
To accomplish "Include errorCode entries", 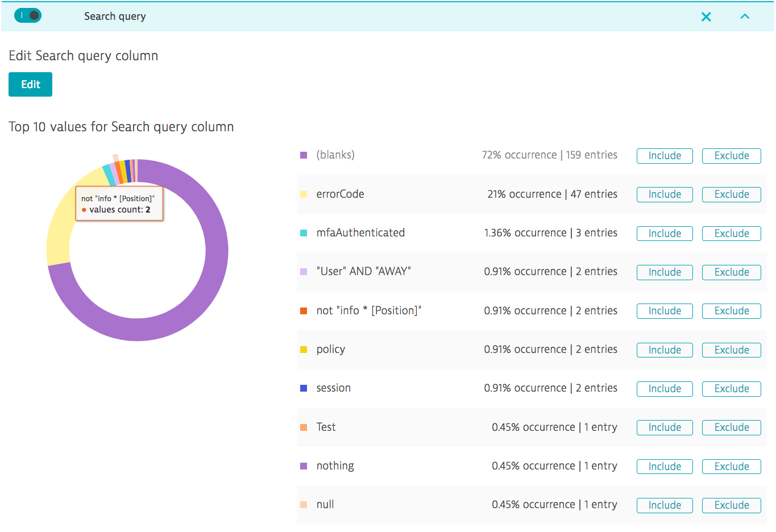I will point(665,194).
